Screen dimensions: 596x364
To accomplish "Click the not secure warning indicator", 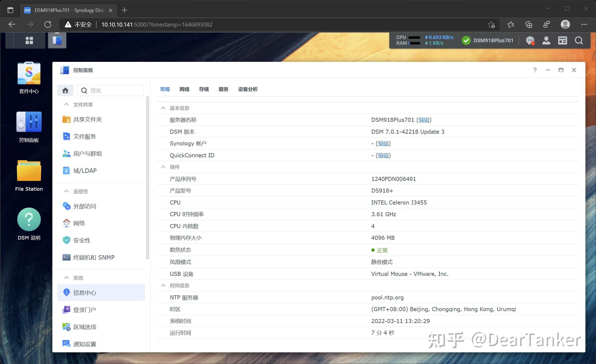I will 78,25.
